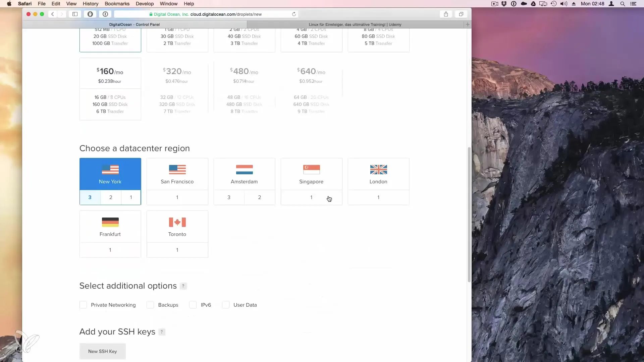The width and height of the screenshot is (644, 362).
Task: Toggle Safari's sidebar icon
Action: point(75,14)
